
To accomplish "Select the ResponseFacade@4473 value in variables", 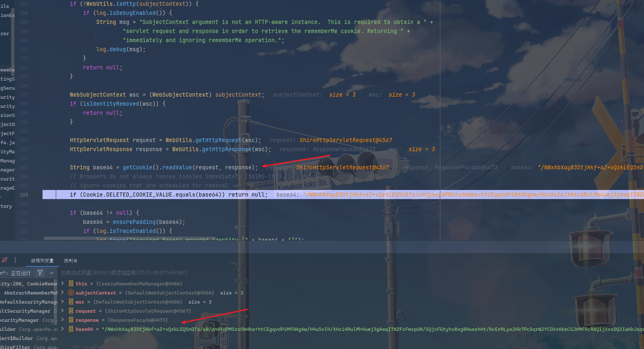I will [138, 320].
